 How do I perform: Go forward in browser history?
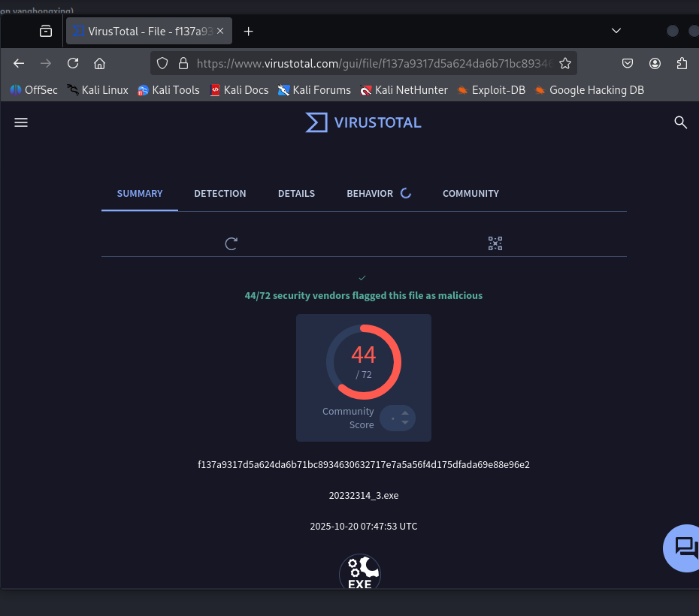pyautogui.click(x=45, y=63)
